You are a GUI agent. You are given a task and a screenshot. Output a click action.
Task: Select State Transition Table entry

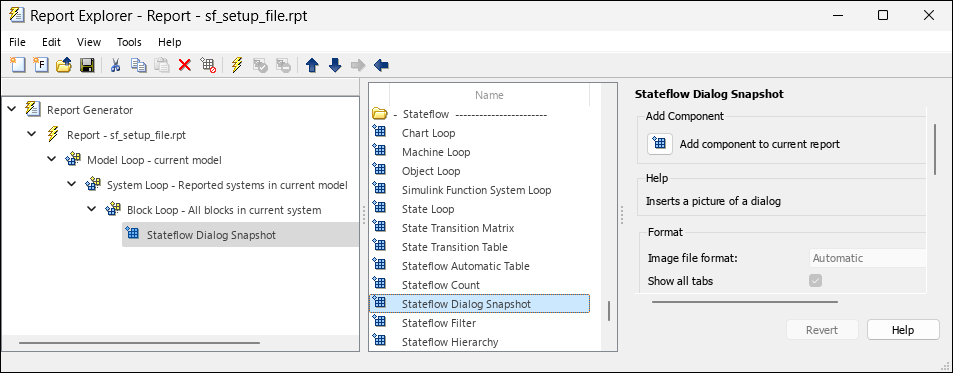455,247
